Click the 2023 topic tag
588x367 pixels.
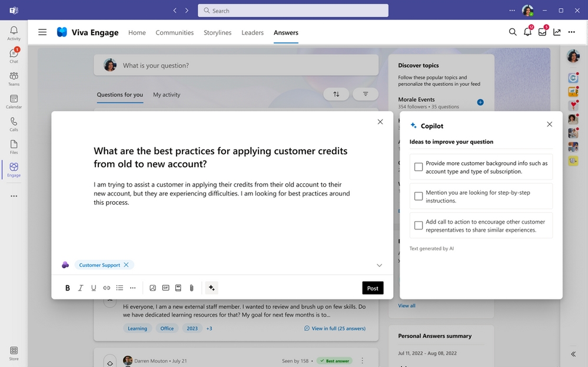pos(192,328)
